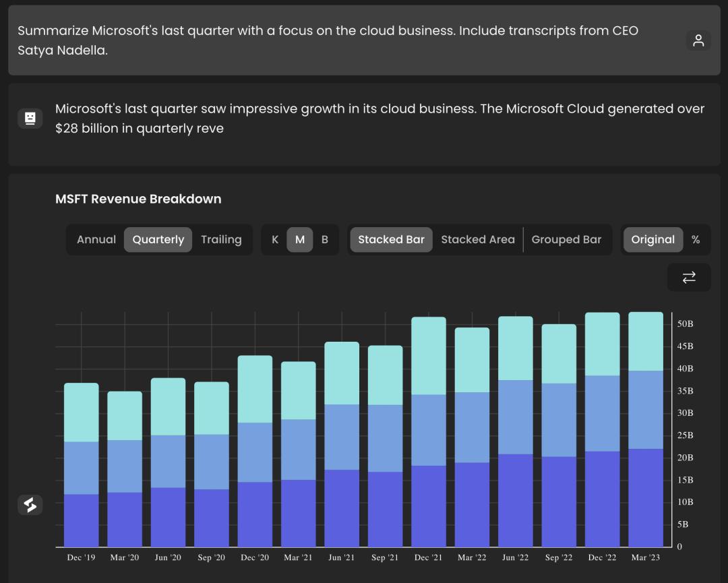Switch chart to percentage mode

coord(696,239)
